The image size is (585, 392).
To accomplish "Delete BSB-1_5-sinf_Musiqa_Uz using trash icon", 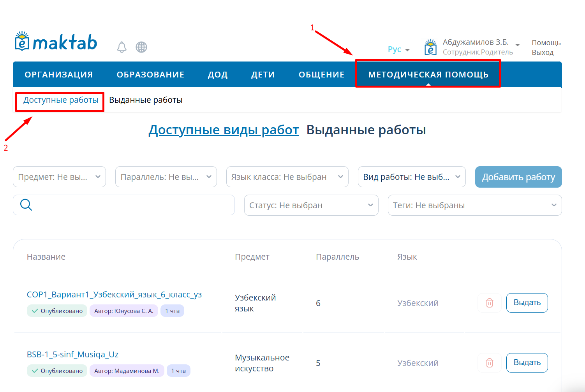I will [x=489, y=363].
